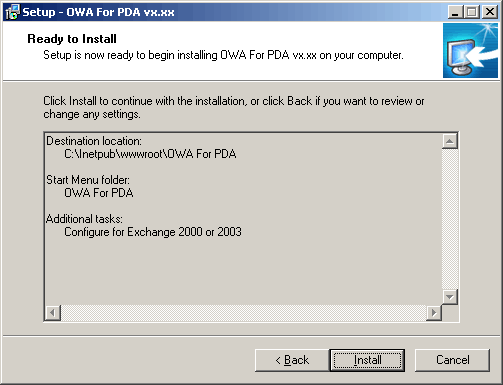Click the up arrow of vertical scrollbar
Viewport: 503px width, 385px height.
[450, 141]
